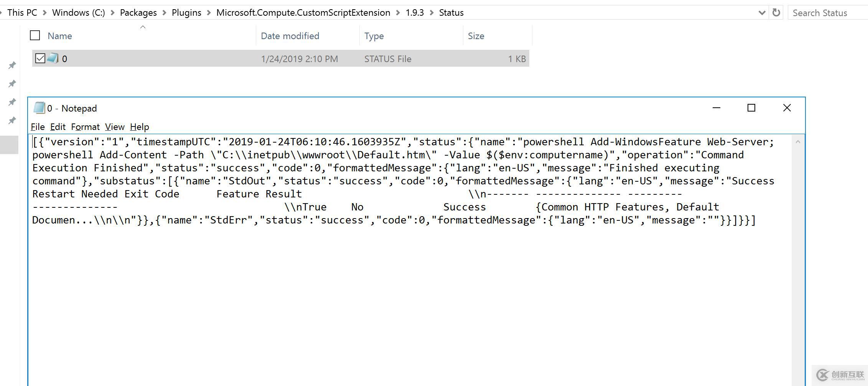Click the second pin icon in sidebar

(x=12, y=84)
